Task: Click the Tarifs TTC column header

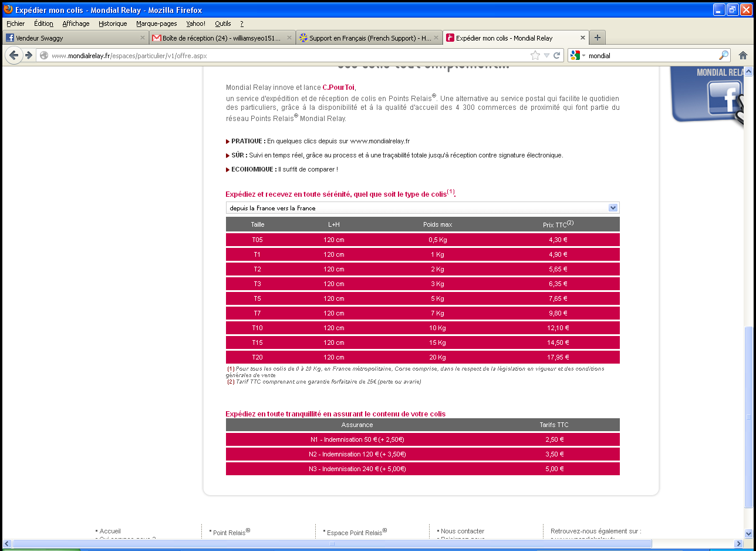Action: (554, 425)
